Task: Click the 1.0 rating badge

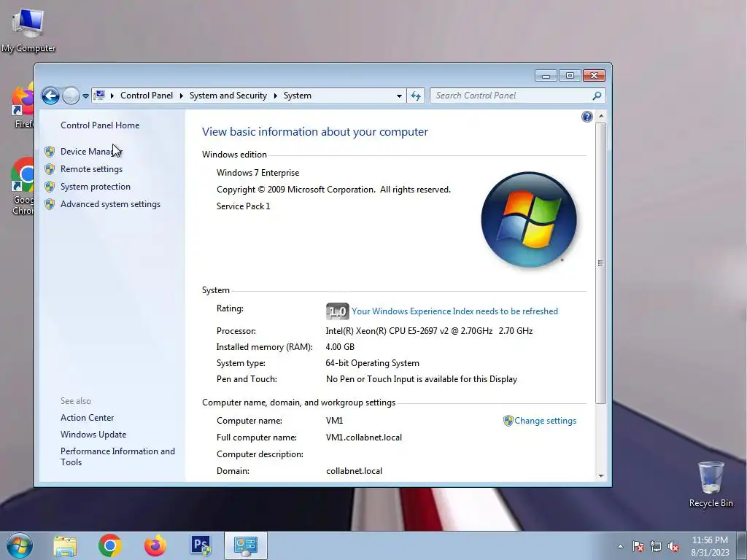Action: (337, 311)
